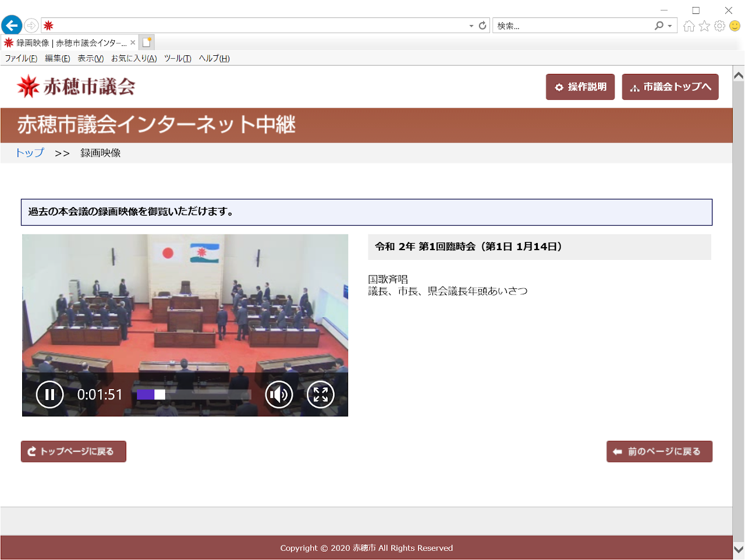Image resolution: width=745 pixels, height=560 pixels.
Task: Refresh the page with reload icon
Action: tap(483, 26)
